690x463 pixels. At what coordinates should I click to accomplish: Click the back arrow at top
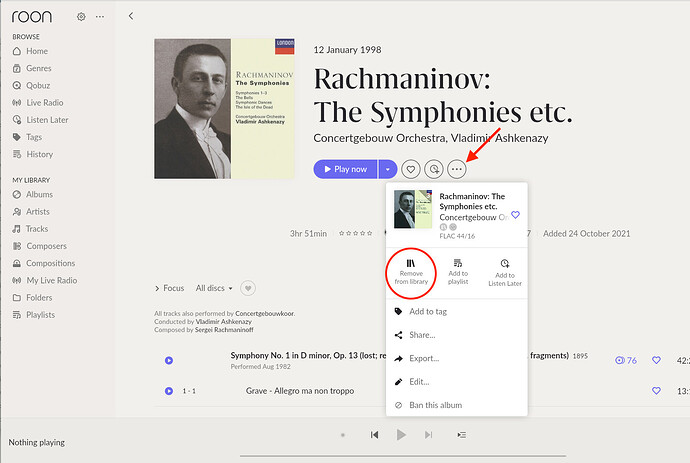point(131,16)
